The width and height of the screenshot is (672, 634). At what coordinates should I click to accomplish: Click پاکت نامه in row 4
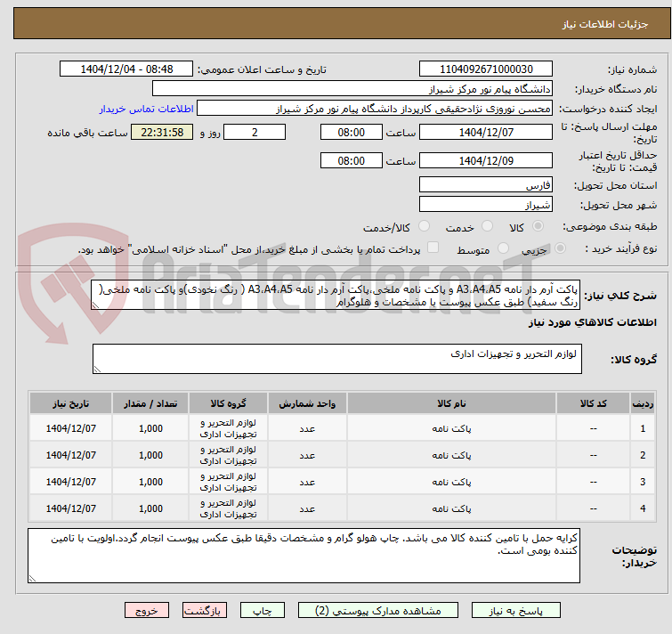click(451, 508)
